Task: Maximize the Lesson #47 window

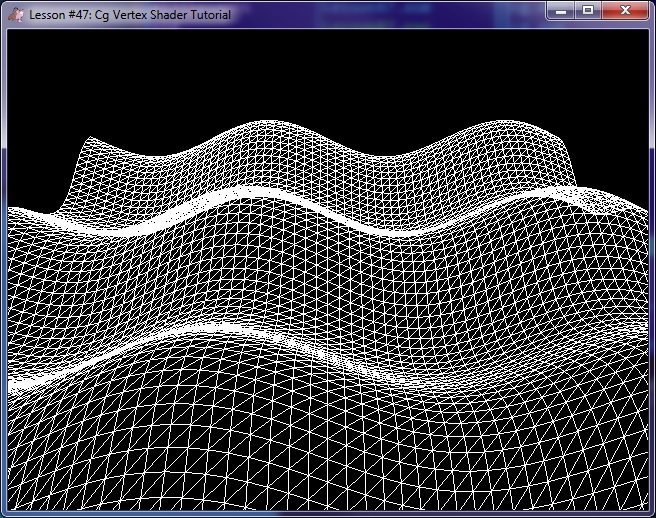Action: (x=588, y=10)
